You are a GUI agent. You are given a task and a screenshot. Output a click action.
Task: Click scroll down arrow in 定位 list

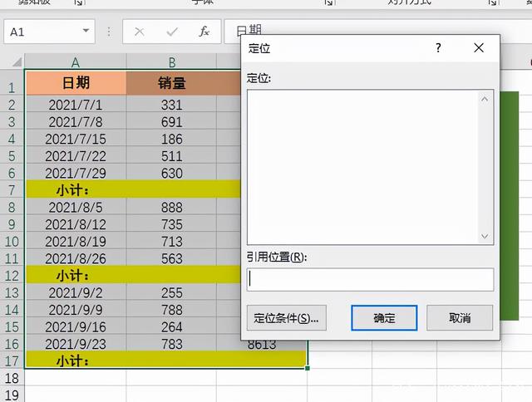(485, 236)
